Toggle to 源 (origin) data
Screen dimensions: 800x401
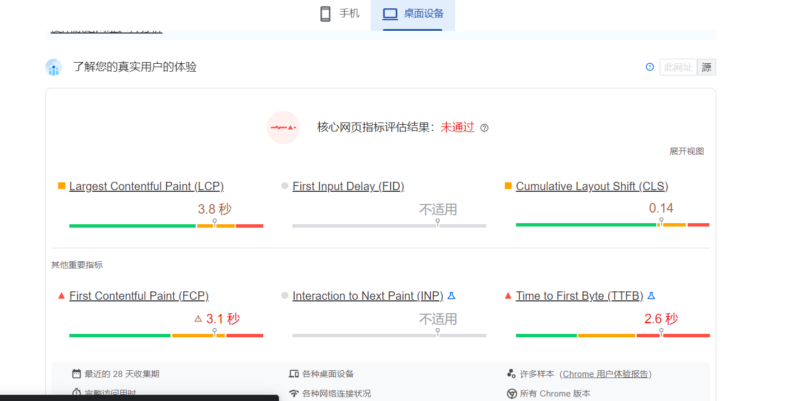[707, 67]
